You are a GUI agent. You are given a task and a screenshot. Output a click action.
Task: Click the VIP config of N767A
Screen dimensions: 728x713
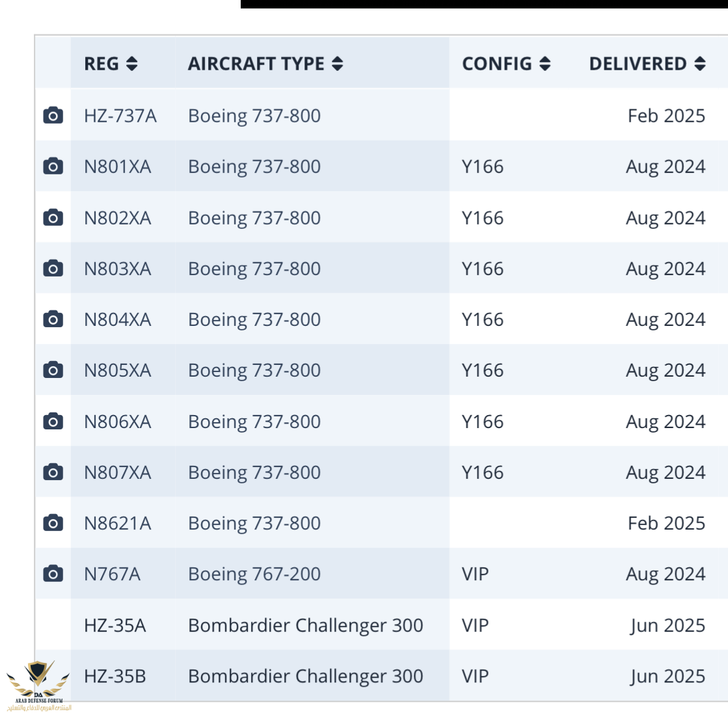click(475, 574)
